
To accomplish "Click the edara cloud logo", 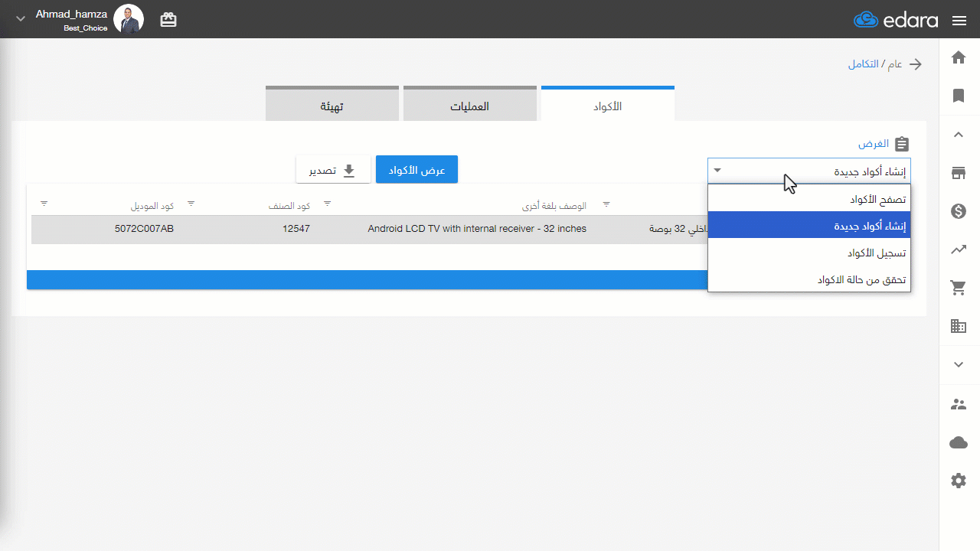I will (x=896, y=20).
